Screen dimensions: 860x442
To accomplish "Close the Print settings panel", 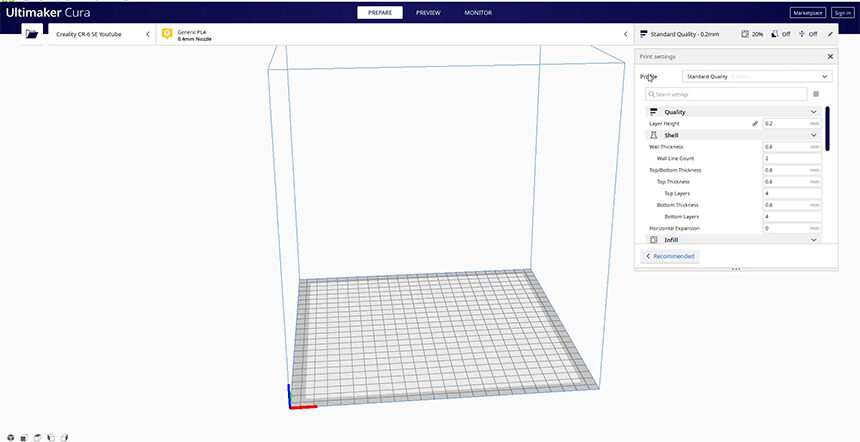I will pyautogui.click(x=830, y=56).
